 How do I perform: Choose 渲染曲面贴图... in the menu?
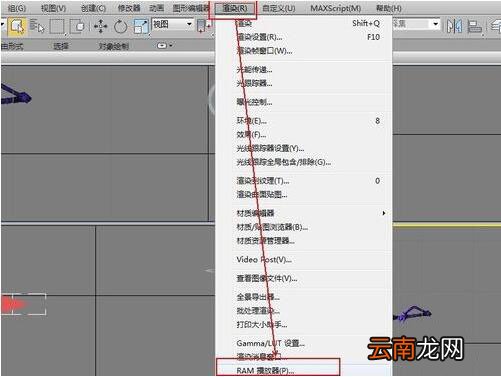click(304, 194)
